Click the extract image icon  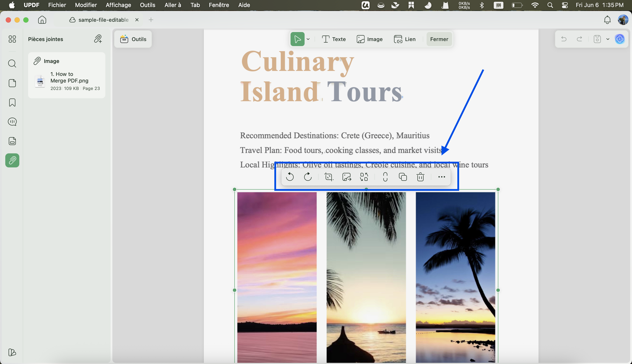(347, 177)
